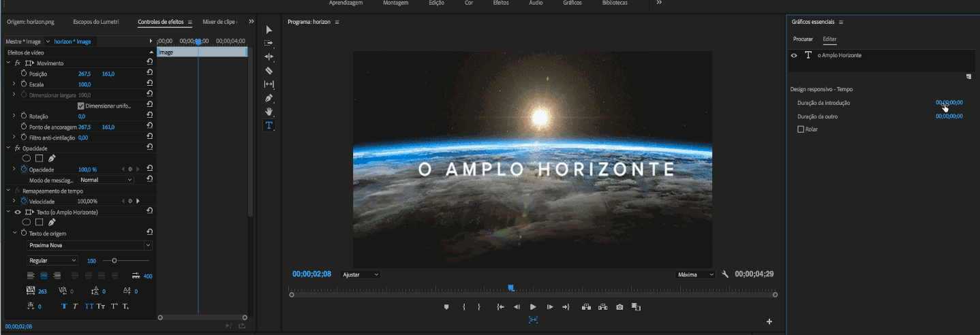Switch to the Cor workspace
This screenshot has width=980, height=335.
(469, 3)
